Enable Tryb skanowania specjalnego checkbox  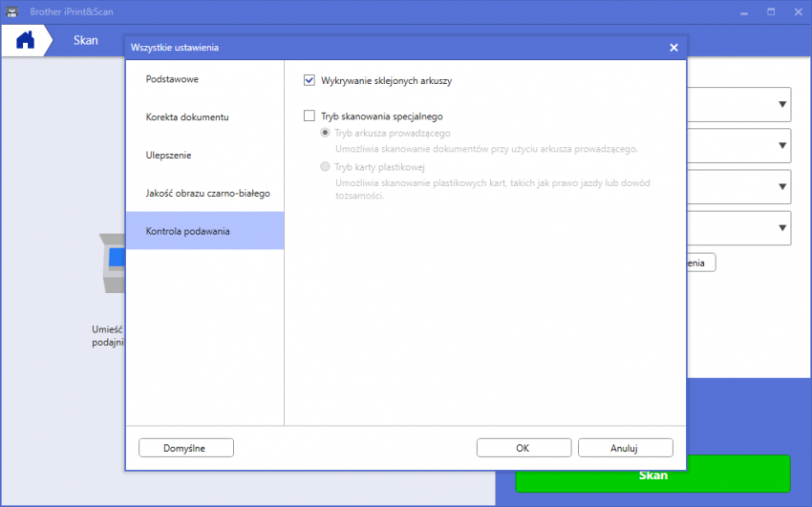(309, 116)
